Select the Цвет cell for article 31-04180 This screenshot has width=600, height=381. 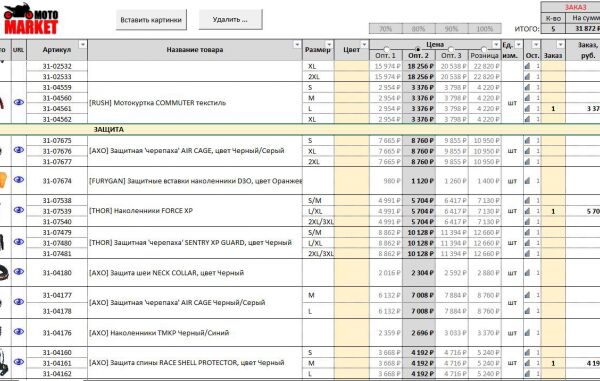[x=352, y=273]
